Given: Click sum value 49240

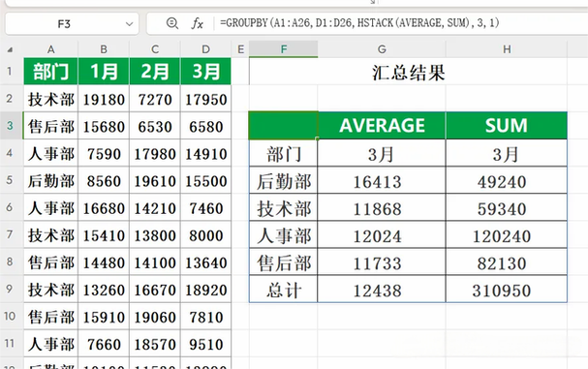Looking at the screenshot, I should click(507, 181).
